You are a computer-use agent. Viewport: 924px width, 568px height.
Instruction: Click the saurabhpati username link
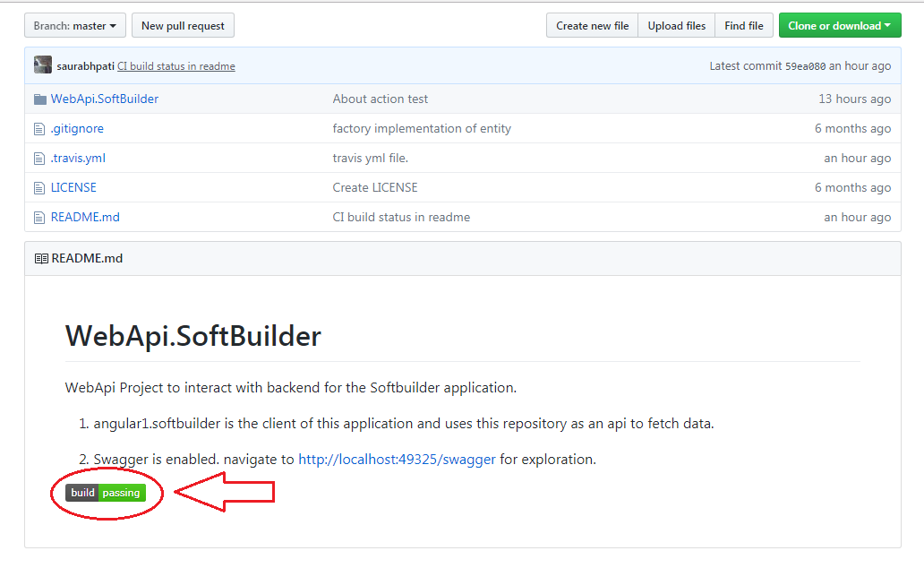[85, 66]
